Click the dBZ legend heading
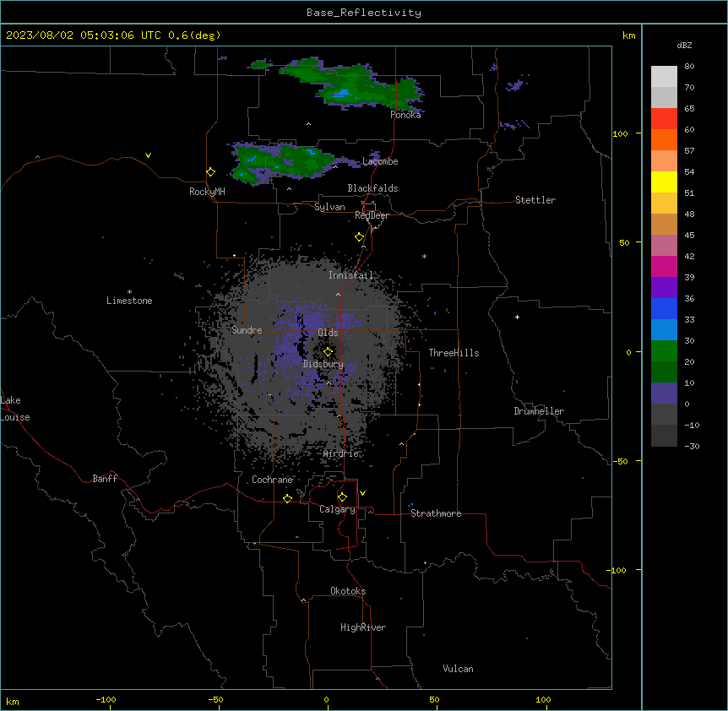Screen dimensions: 728x711 click(684, 46)
